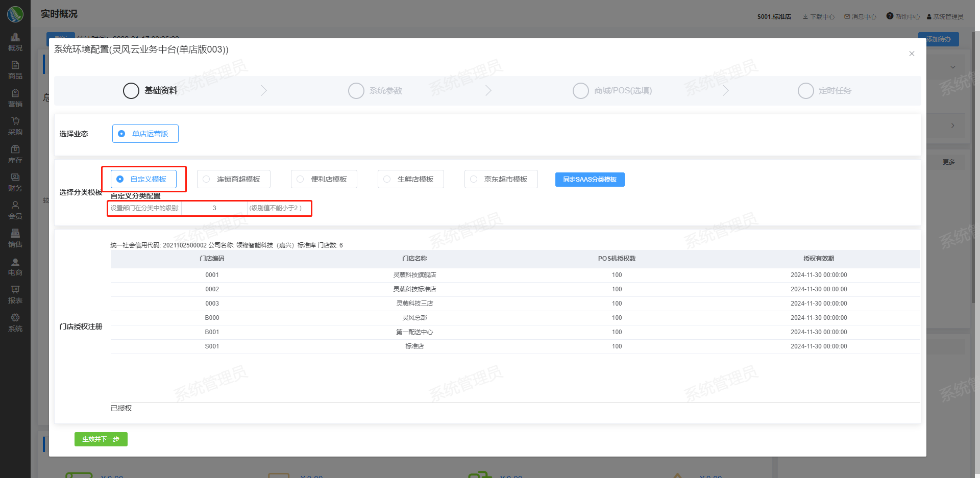Open the 系统 settings gear icon
Viewport: 980px width, 478px height.
coord(15,322)
